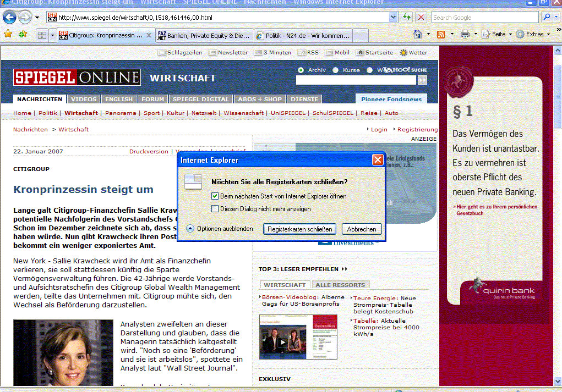Select the Archiv radio button
The width and height of the screenshot is (562, 392).
(x=301, y=70)
